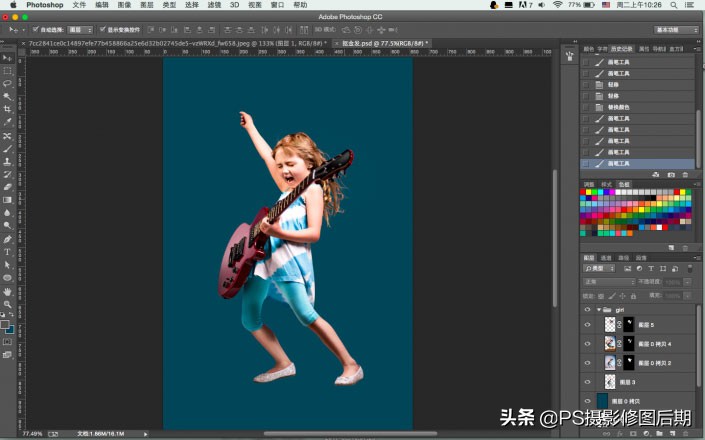Click the foreground color swatch in toolbox
This screenshot has height=440, width=705.
pos(6,326)
